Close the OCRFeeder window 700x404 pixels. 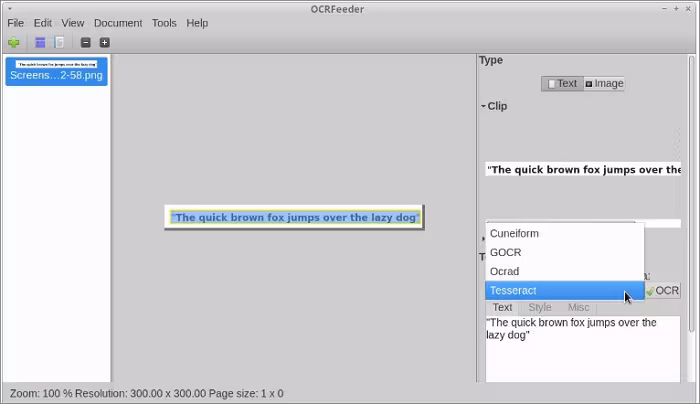tap(688, 9)
